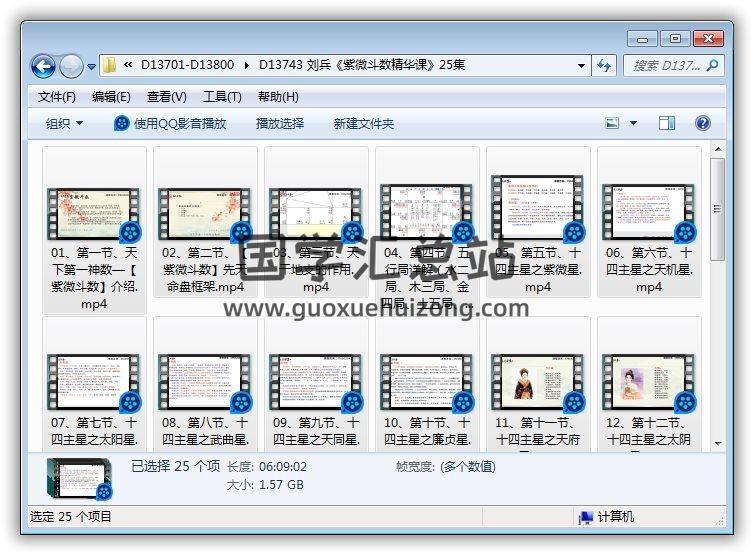Screen dimensions: 754x555
Task: Create folder via 新建文件夹
Action: (x=364, y=124)
